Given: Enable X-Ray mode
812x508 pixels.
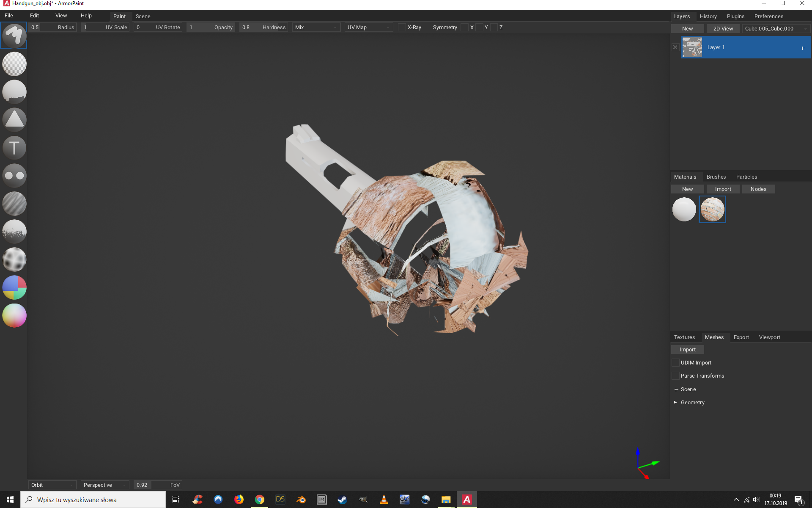Looking at the screenshot, I should point(401,27).
